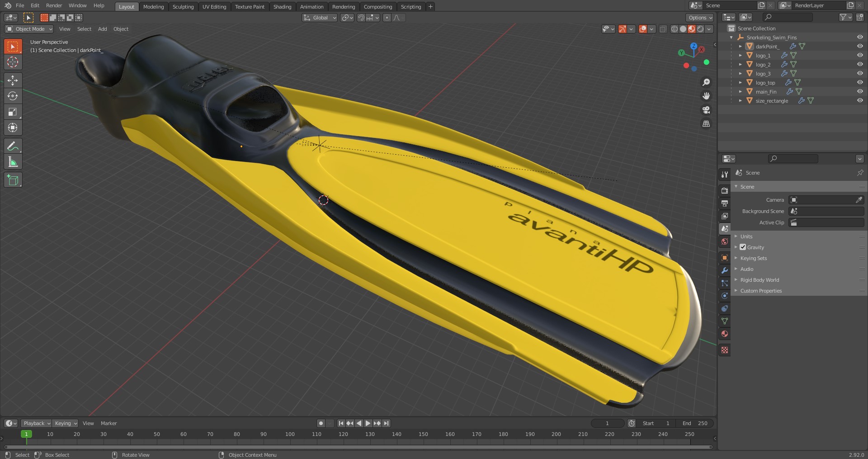The width and height of the screenshot is (868, 459).
Task: Open the Options dropdown
Action: [700, 18]
